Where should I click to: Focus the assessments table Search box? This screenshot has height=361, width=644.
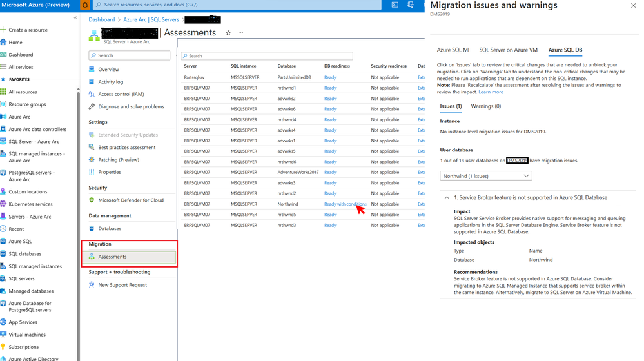[x=267, y=56]
